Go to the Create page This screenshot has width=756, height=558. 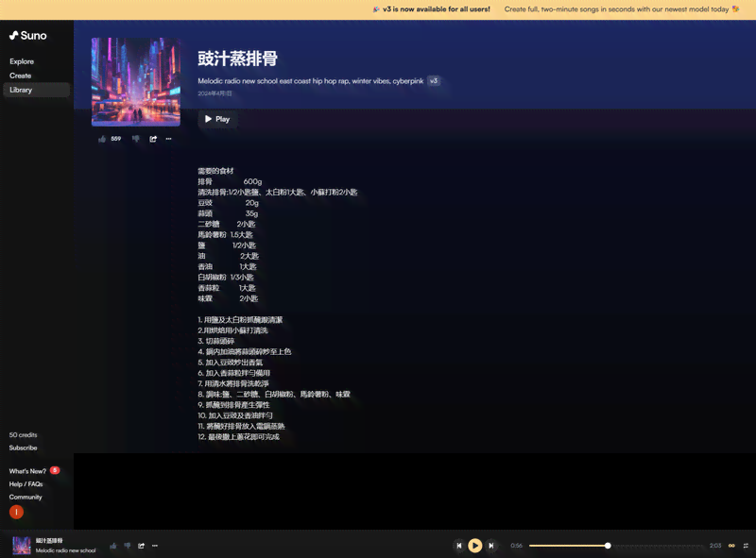point(20,76)
